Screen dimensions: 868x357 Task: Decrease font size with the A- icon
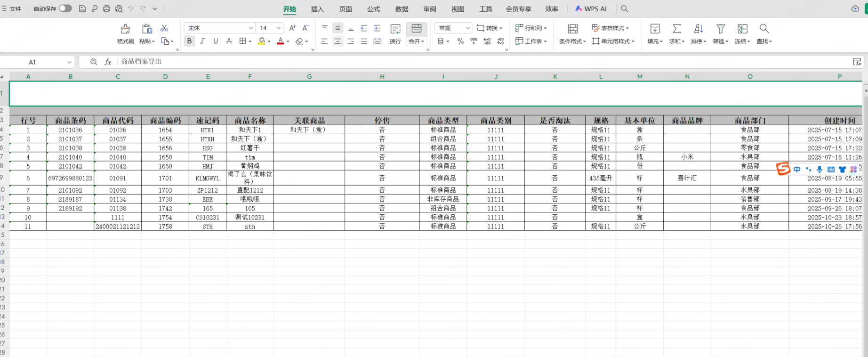click(305, 28)
